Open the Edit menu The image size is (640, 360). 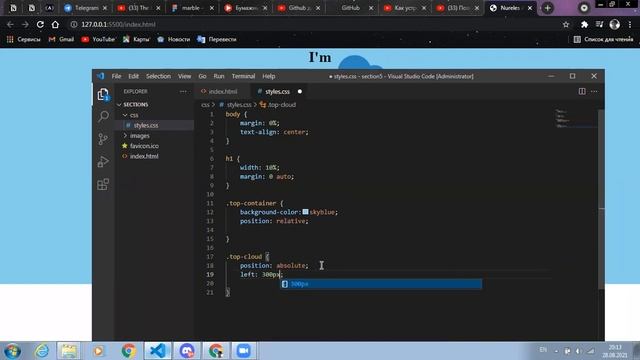133,76
